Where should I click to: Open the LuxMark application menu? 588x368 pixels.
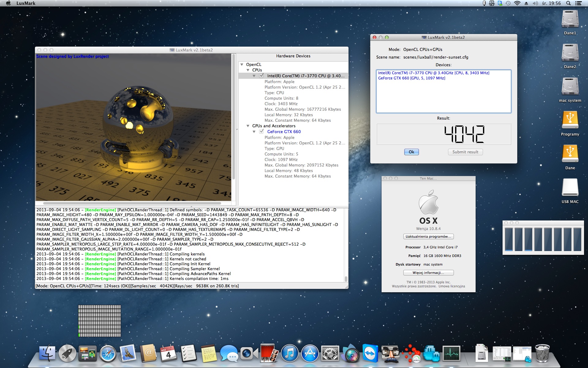(26, 3)
